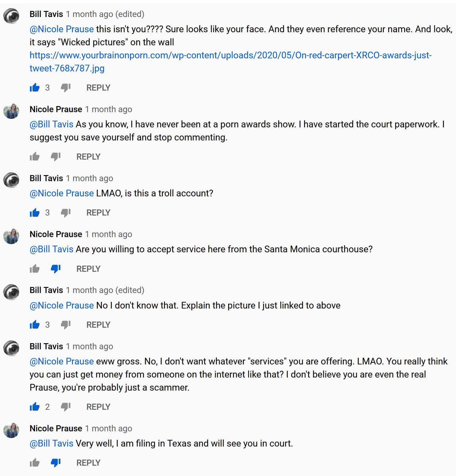Click Bill Tavis's avatar on the top comment
The image size is (456, 476).
[x=11, y=16]
